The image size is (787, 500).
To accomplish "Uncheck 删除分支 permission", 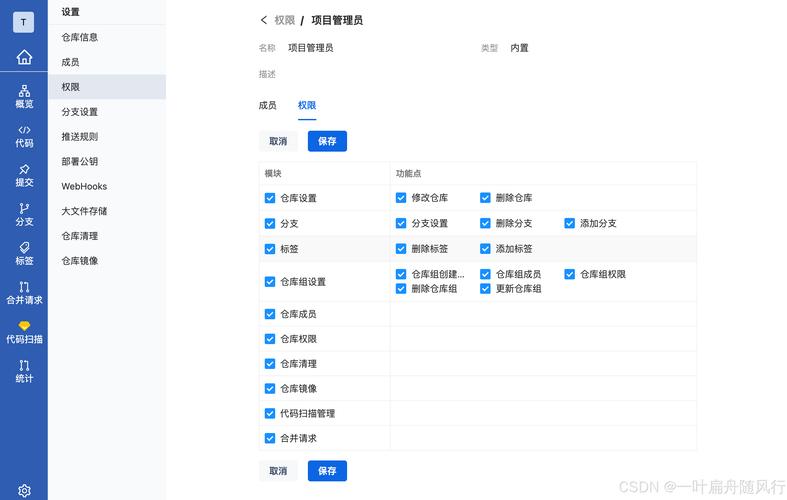I will point(485,223).
